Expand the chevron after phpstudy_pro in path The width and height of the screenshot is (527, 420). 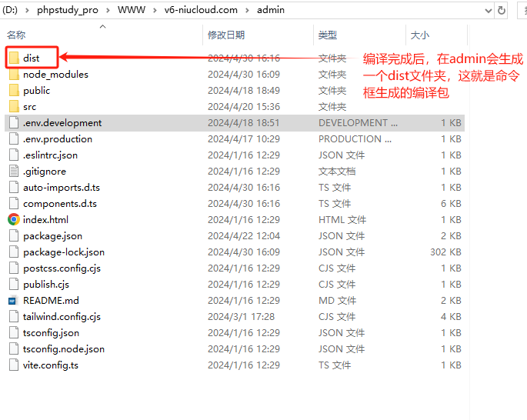[x=108, y=10]
